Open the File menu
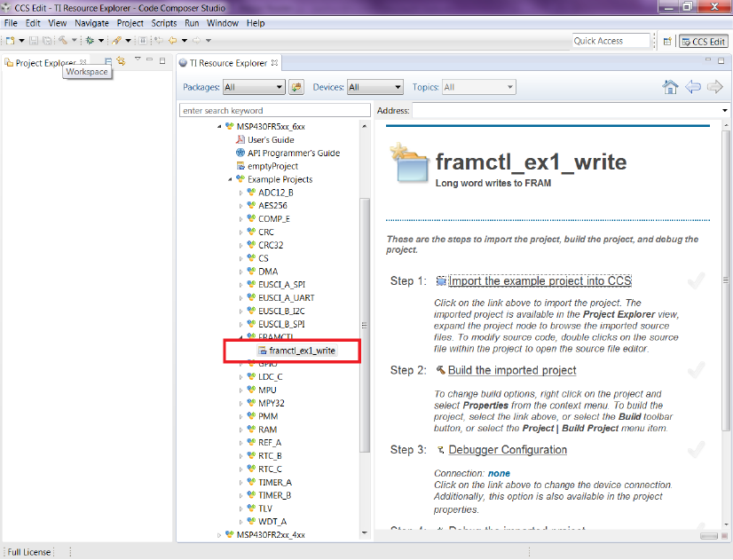 click(11, 23)
